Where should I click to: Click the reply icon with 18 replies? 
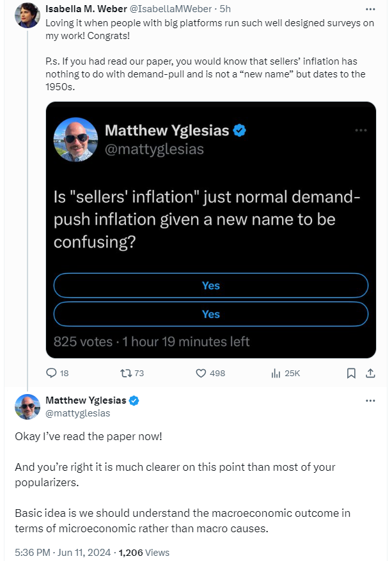(52, 373)
